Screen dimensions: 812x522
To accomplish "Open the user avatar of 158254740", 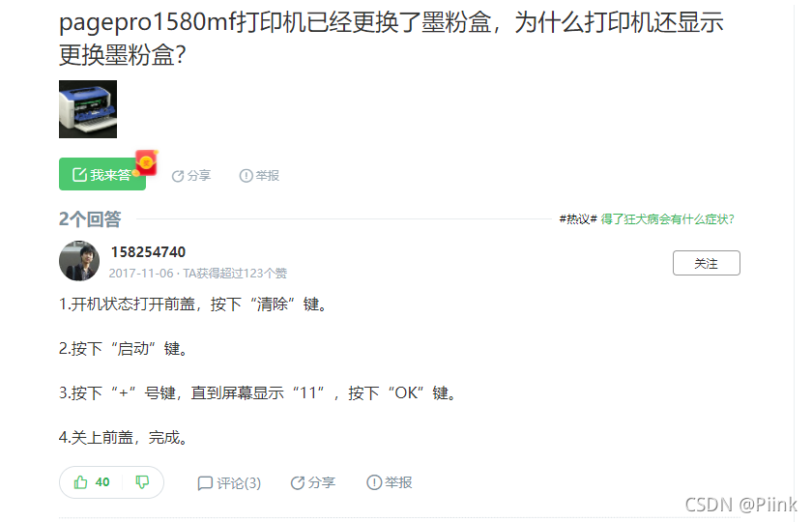I will pyautogui.click(x=79, y=261).
